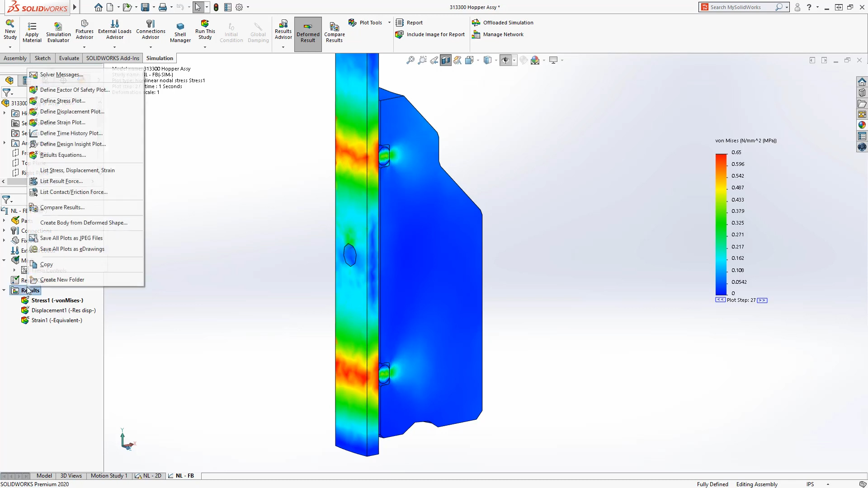Open Design Library task pane icon
The height and width of the screenshot is (488, 868).
tap(862, 93)
